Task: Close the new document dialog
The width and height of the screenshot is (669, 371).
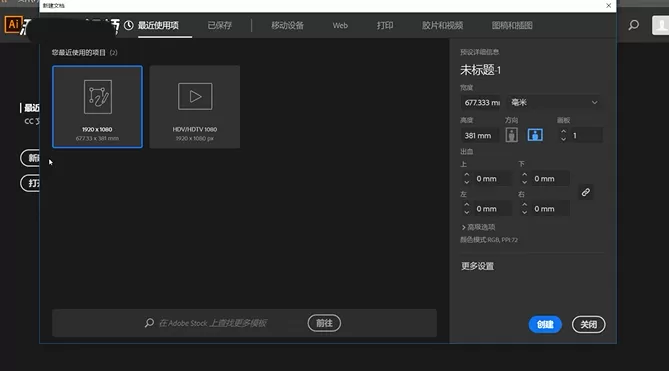Action: tap(608, 6)
